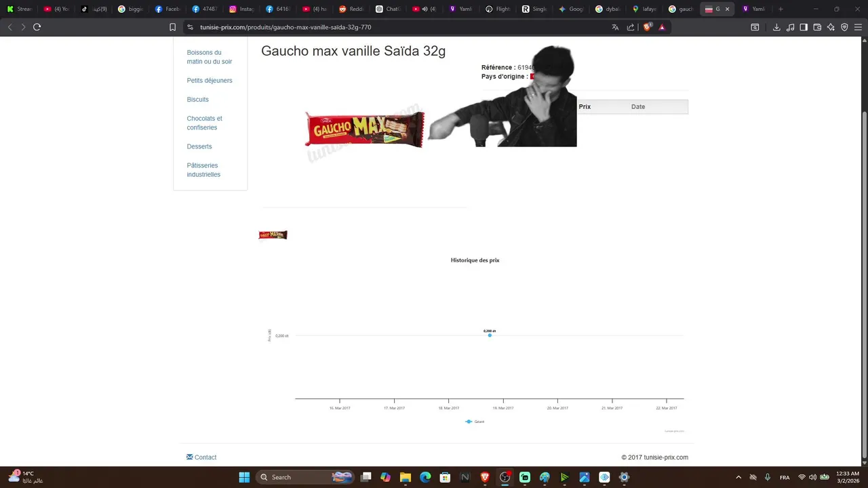Switch to the ChatGPT tab

(388, 9)
